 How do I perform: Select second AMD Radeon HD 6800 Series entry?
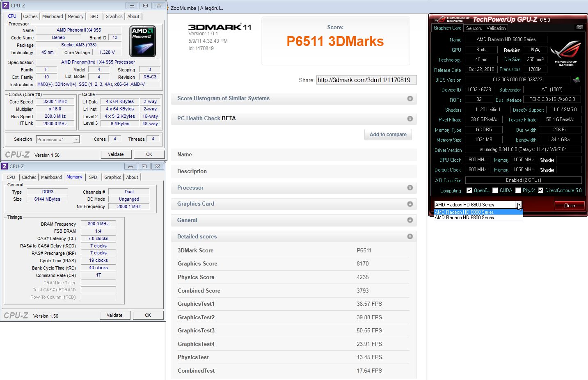click(478, 217)
